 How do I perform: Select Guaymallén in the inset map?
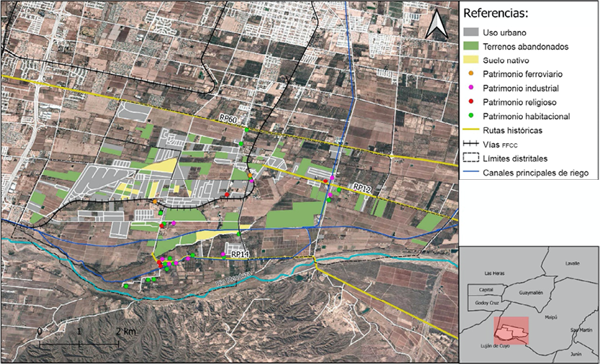click(x=529, y=293)
